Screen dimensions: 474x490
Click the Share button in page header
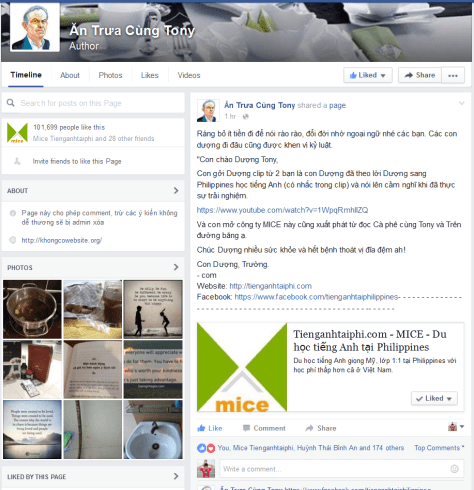420,75
